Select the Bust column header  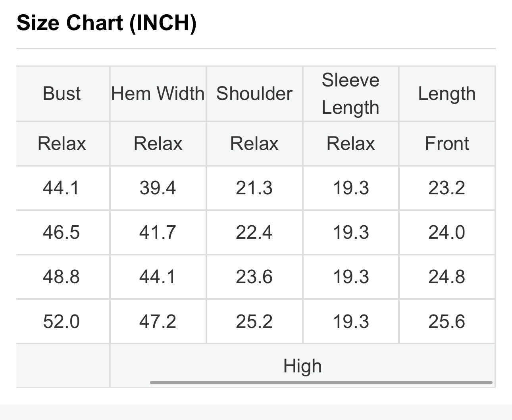(62, 94)
